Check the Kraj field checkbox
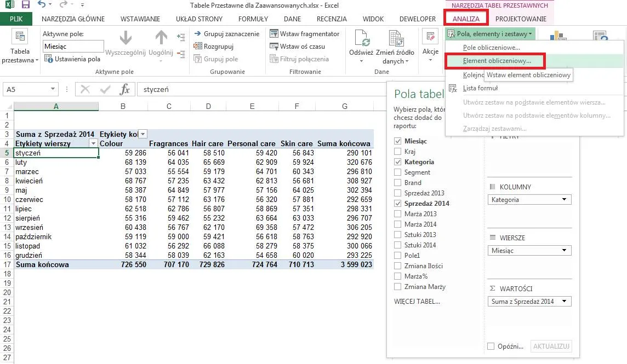This screenshot has height=364, width=627. pyautogui.click(x=397, y=152)
